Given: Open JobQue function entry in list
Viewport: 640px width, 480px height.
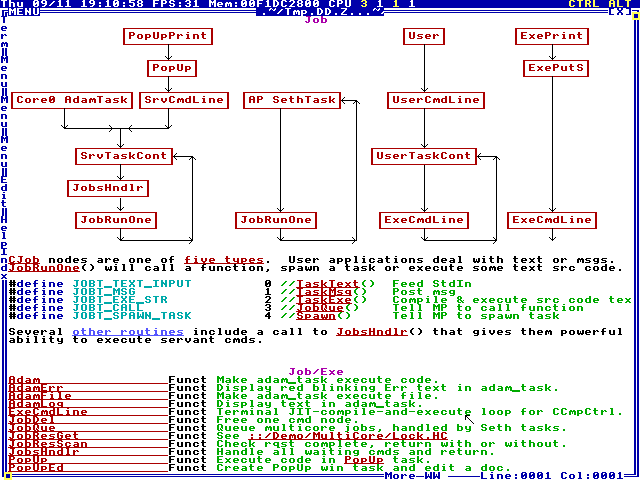Looking at the screenshot, I should (88, 428).
